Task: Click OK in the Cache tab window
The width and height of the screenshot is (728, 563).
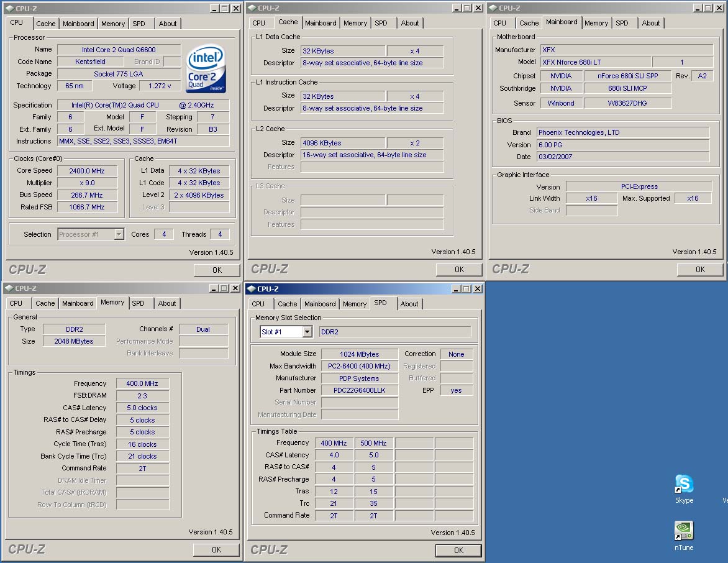Action: [459, 270]
